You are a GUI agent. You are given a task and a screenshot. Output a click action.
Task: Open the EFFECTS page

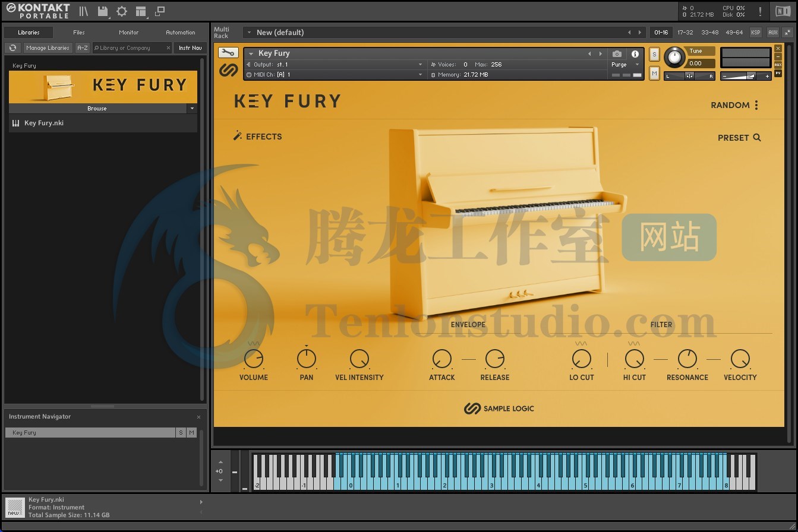[264, 137]
